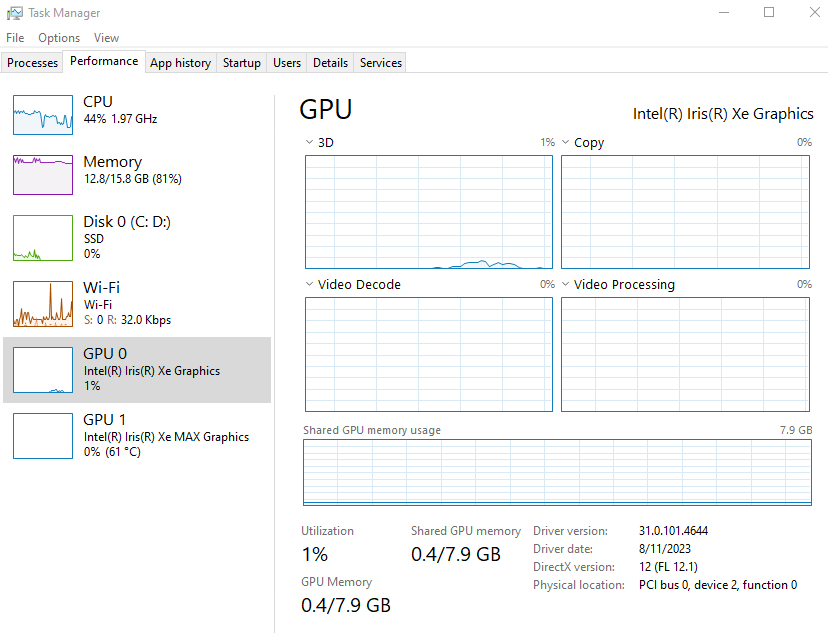
Task: Select the 3D usage graph
Action: coord(429,211)
